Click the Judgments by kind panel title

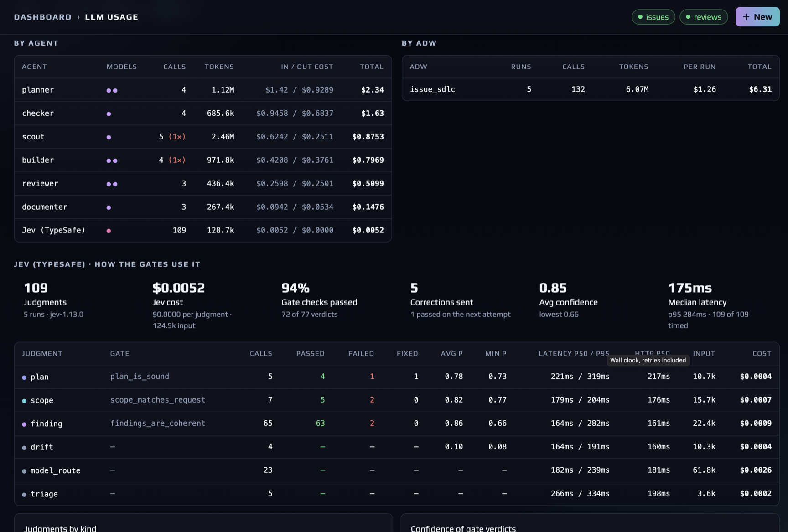click(60, 528)
